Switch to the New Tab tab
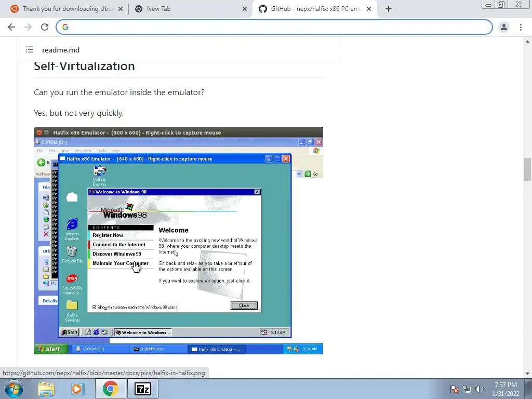532x399 pixels. 190,9
